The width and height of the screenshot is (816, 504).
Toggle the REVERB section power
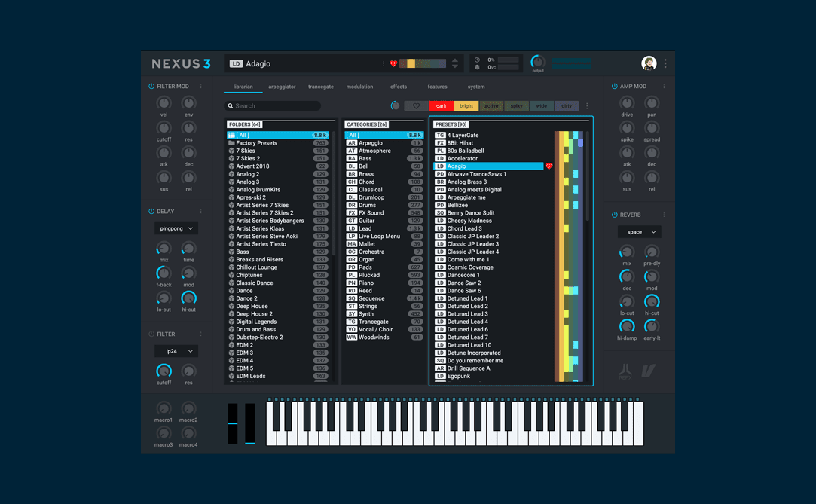(614, 214)
